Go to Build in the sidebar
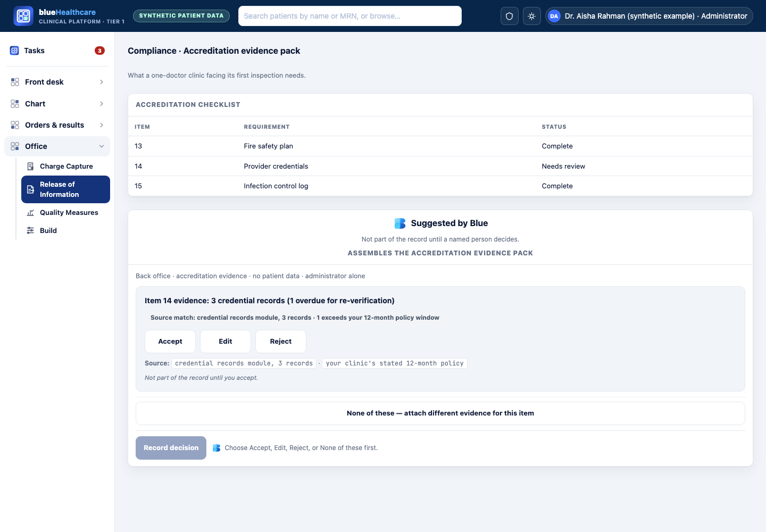The height and width of the screenshot is (532, 766). tap(66, 231)
